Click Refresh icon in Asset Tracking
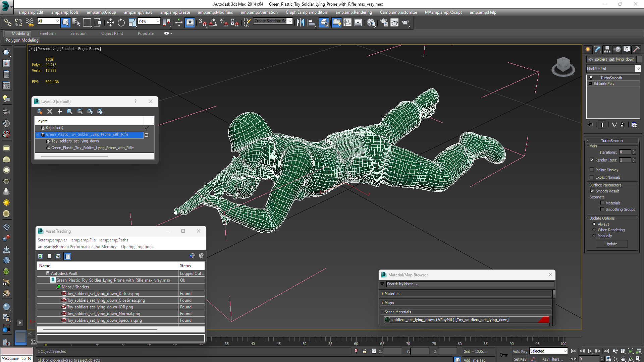This screenshot has width=644, height=362. 40,256
